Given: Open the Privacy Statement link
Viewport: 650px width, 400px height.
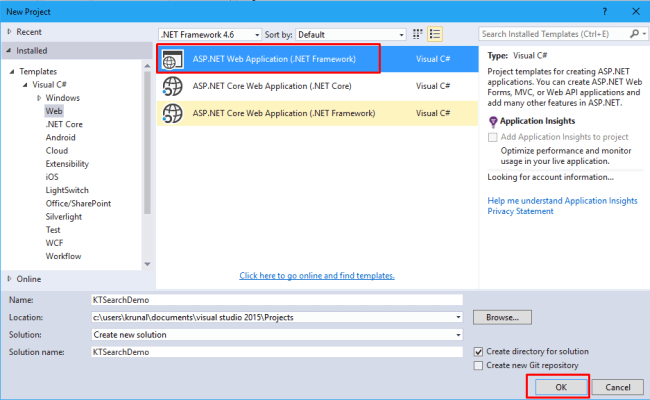Looking at the screenshot, I should click(520, 211).
